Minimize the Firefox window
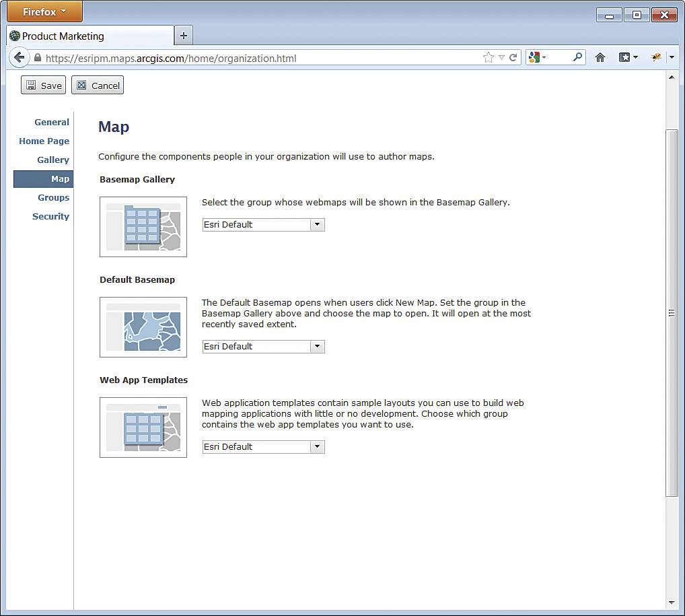The height and width of the screenshot is (616, 685). point(609,15)
